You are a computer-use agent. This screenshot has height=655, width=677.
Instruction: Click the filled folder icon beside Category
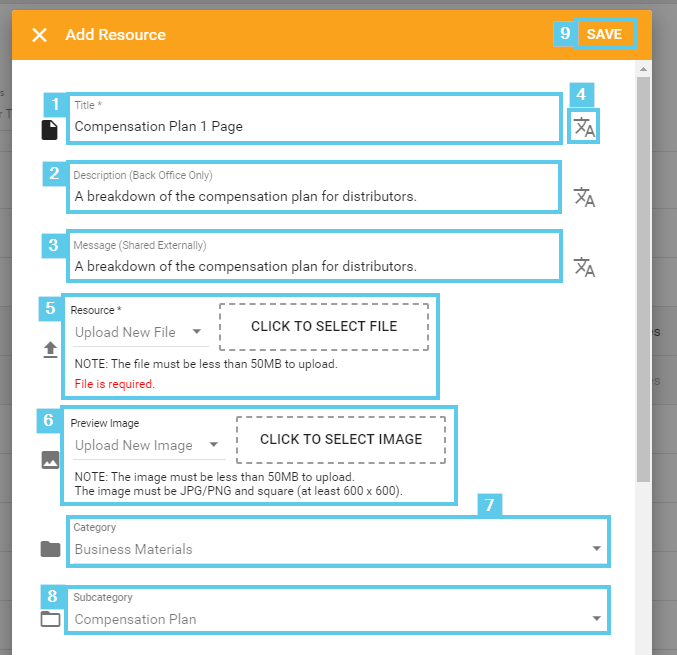51,549
